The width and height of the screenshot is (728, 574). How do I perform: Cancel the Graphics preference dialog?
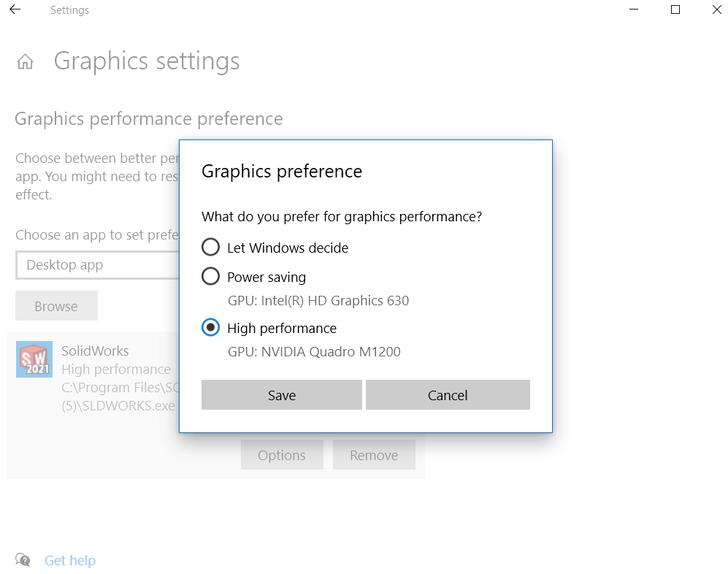tap(448, 394)
